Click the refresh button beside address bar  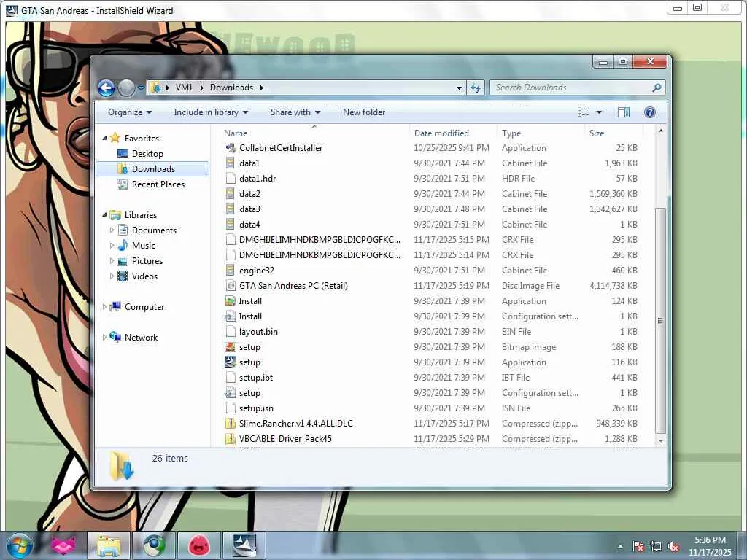[x=476, y=87]
